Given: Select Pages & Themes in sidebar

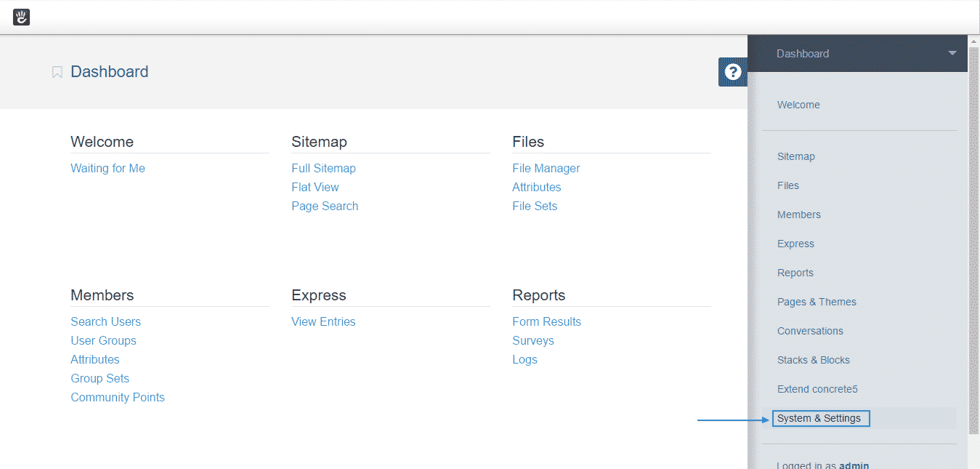Looking at the screenshot, I should (817, 302).
